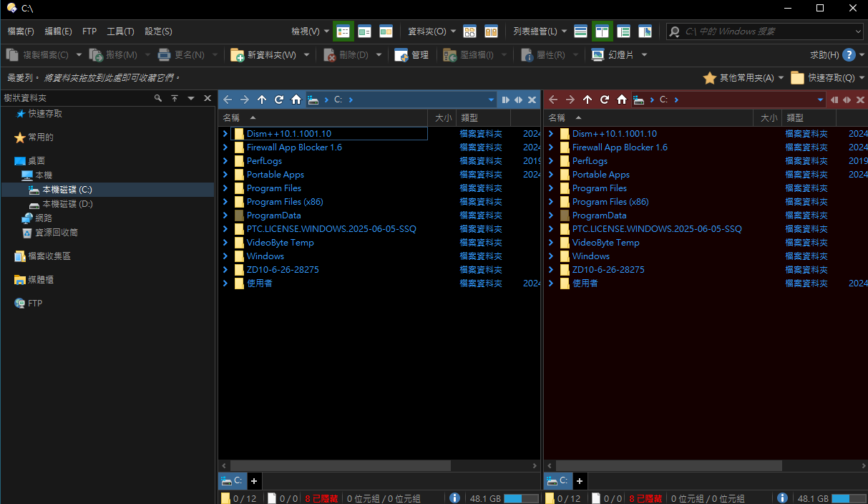The height and width of the screenshot is (504, 868).
Task: Open the 工具(T) menu
Action: [120, 31]
